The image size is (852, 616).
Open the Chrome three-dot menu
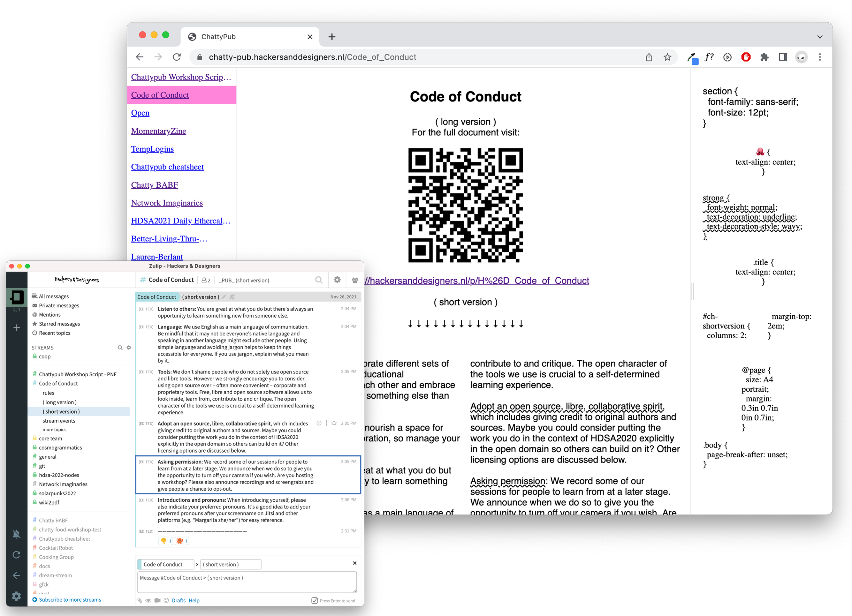(x=820, y=57)
